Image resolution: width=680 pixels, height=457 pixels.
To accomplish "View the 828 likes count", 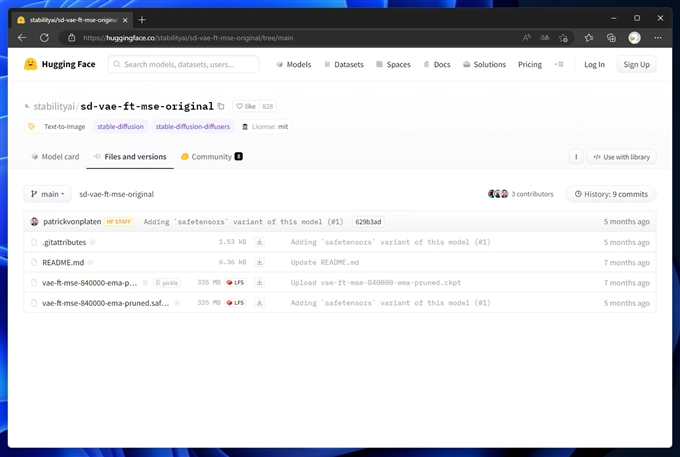I will coord(268,106).
